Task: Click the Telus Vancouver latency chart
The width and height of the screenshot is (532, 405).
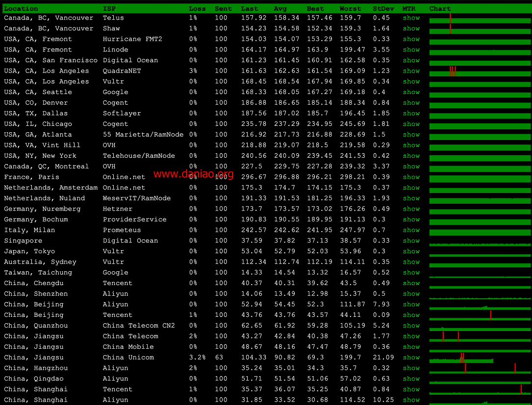Action: click(480, 18)
